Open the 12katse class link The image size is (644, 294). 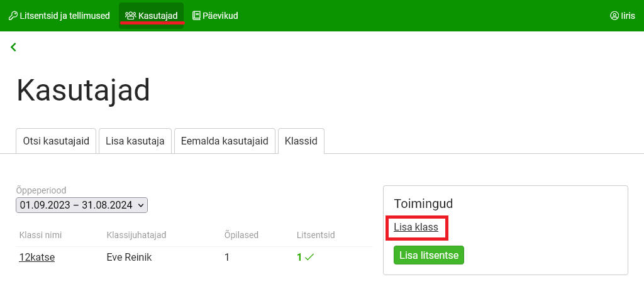pos(36,257)
